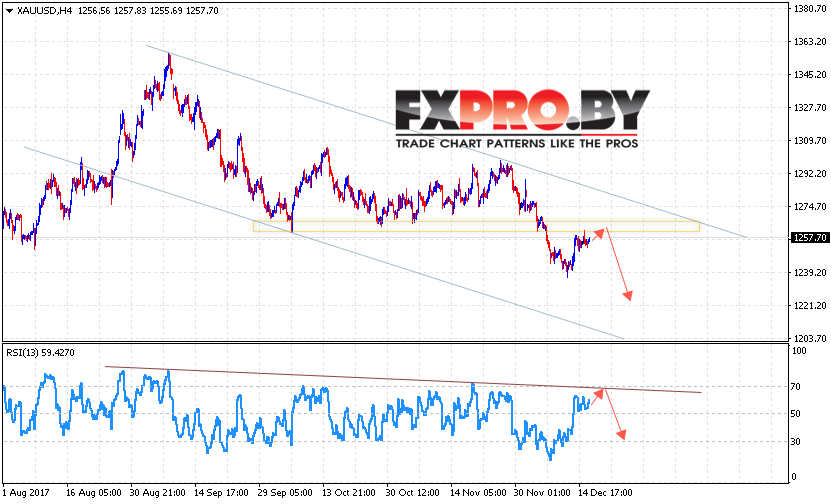831x504 pixels.
Task: Click price scale value 1380.70
Action: click(x=810, y=8)
